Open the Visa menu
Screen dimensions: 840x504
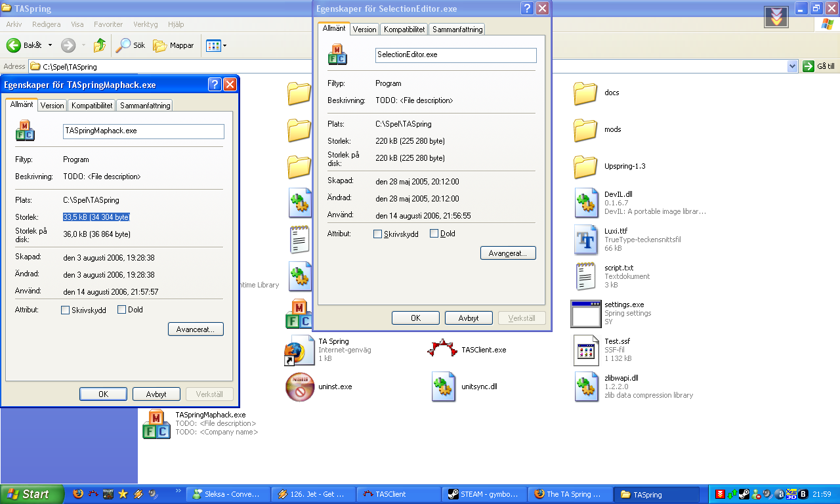click(x=77, y=24)
